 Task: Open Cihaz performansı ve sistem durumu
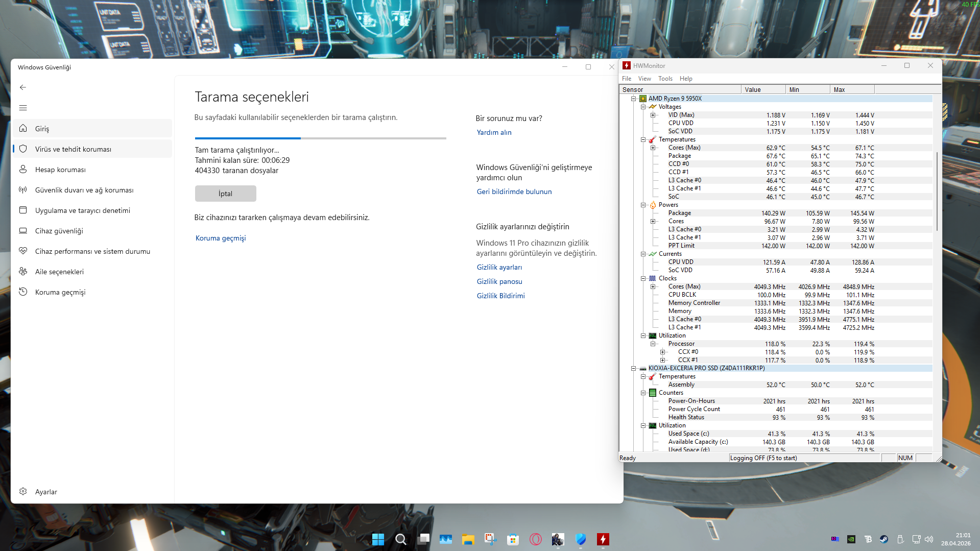click(x=92, y=251)
